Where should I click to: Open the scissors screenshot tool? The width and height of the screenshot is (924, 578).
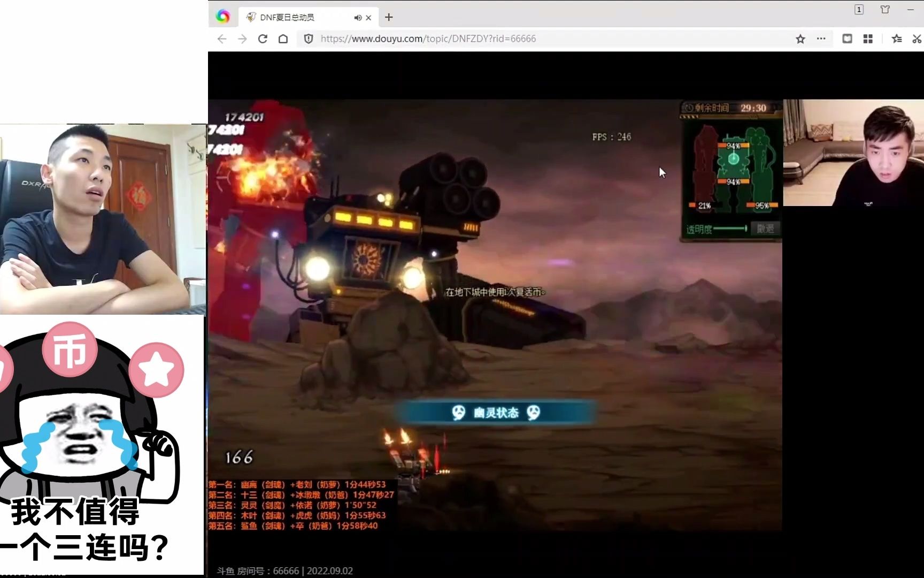click(x=917, y=39)
